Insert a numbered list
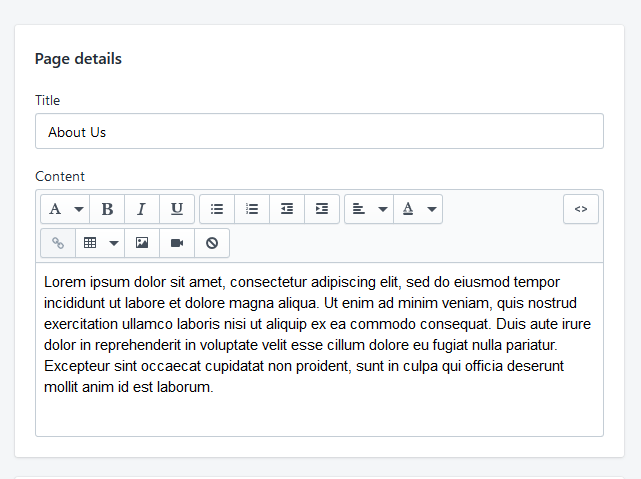 (x=252, y=209)
